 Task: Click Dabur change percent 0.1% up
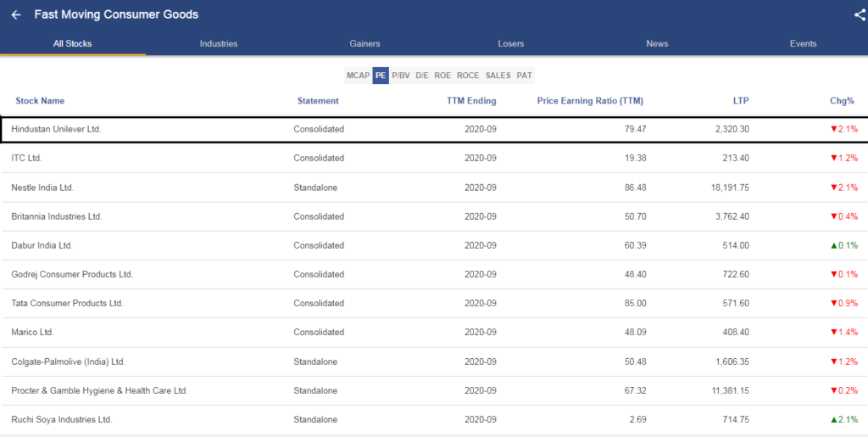click(x=844, y=245)
